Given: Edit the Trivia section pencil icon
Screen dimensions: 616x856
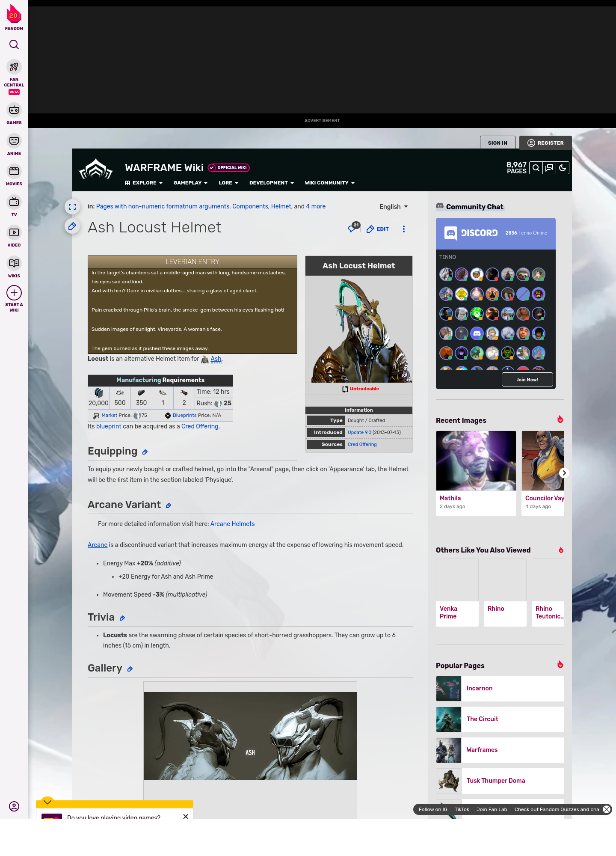Looking at the screenshot, I should point(122,618).
